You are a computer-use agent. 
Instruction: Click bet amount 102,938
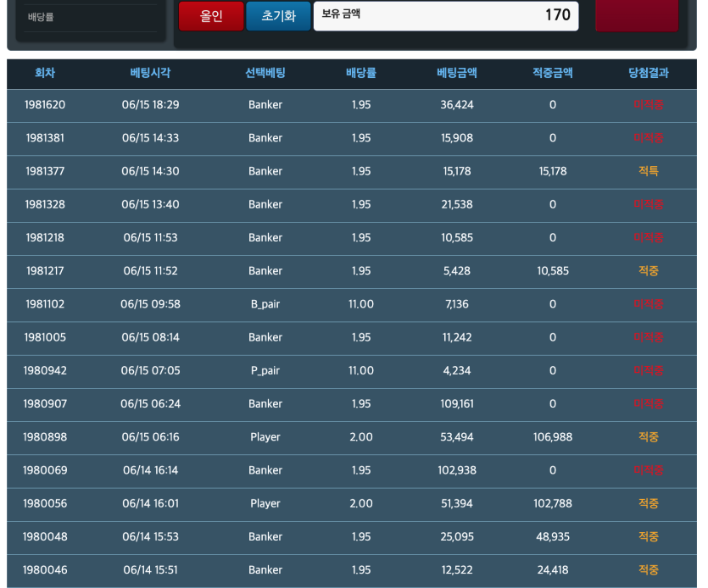pos(457,470)
